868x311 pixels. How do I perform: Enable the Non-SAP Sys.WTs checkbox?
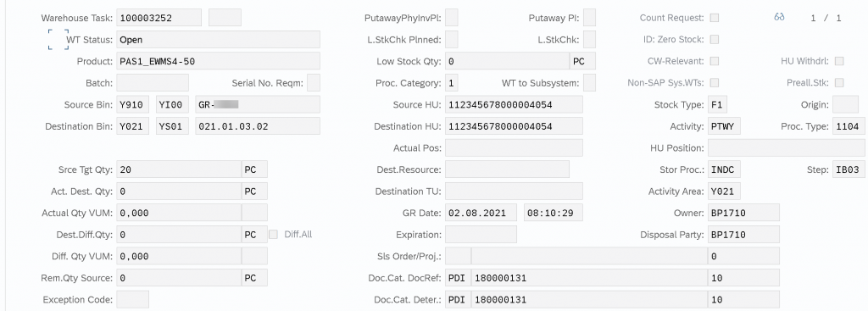pyautogui.click(x=715, y=82)
